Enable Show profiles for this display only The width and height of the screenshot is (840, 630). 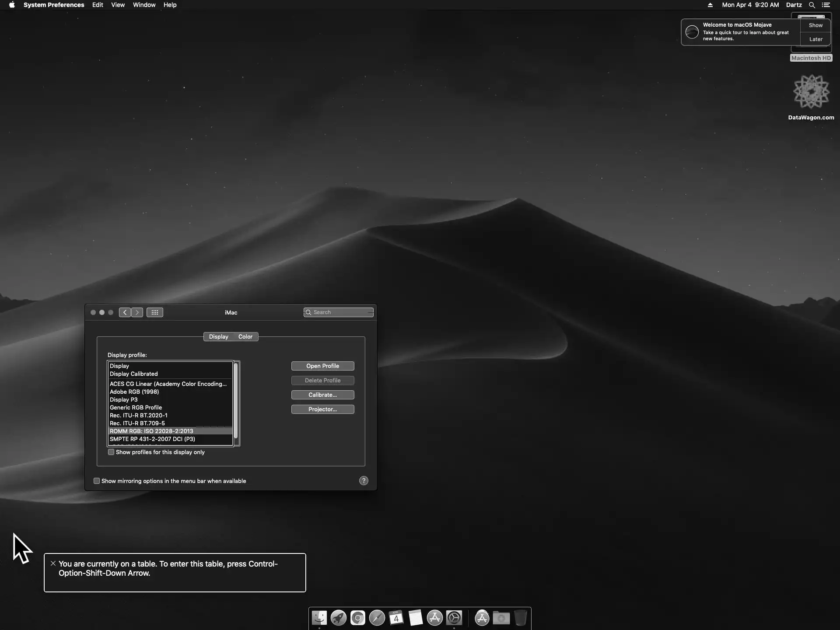(x=111, y=452)
